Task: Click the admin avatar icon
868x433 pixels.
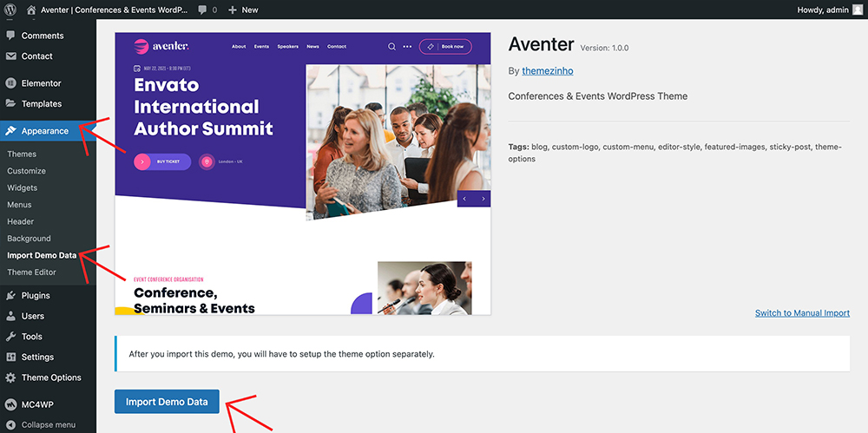Action: pos(858,10)
